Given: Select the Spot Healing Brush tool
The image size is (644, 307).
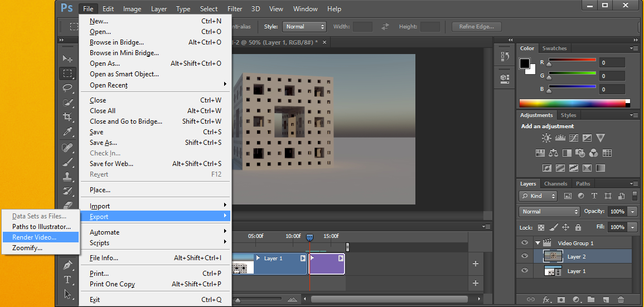Looking at the screenshot, I should pyautogui.click(x=67, y=147).
